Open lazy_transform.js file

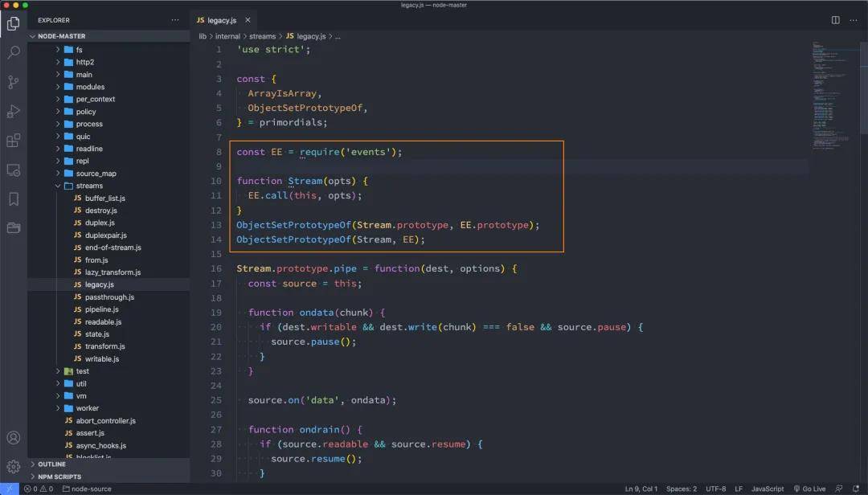tap(108, 272)
